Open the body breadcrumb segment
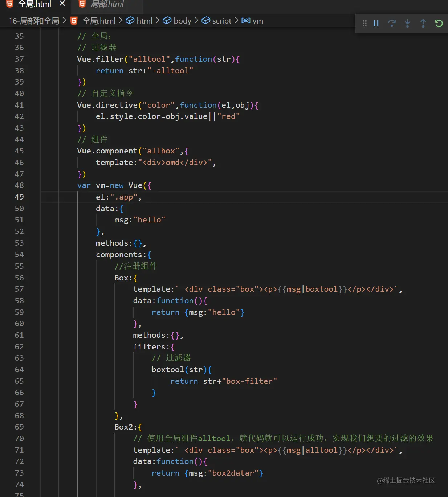 [x=182, y=21]
